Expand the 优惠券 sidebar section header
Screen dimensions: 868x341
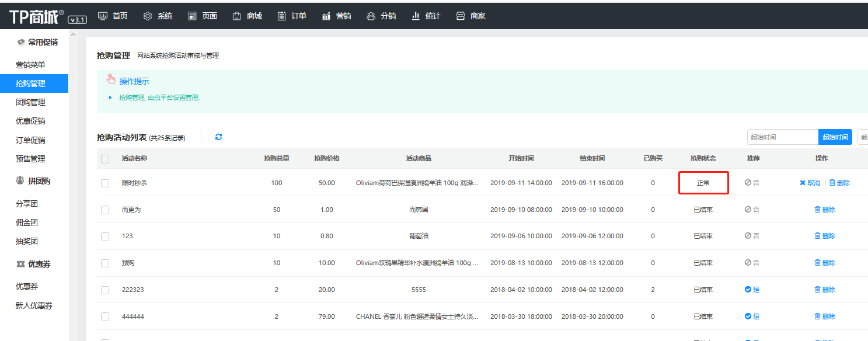33,264
